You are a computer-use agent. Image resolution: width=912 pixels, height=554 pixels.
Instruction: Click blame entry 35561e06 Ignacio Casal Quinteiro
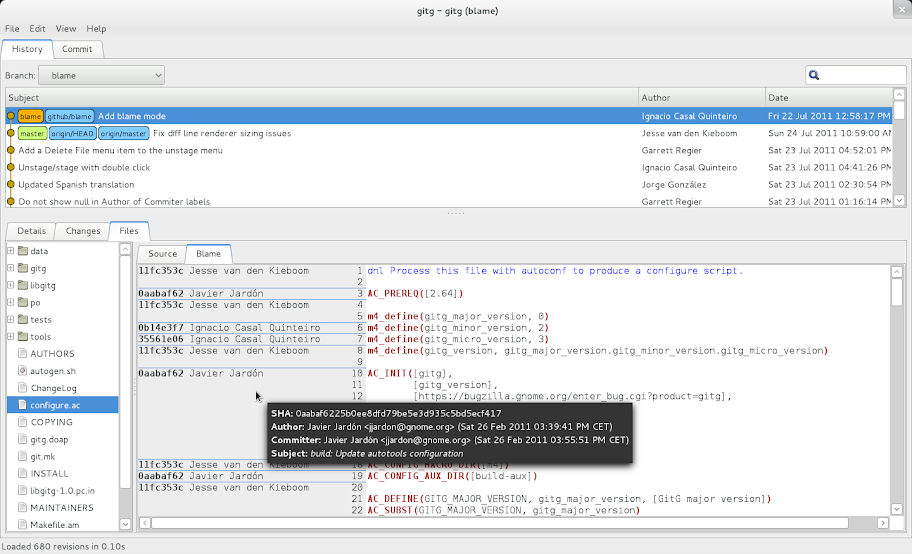(x=229, y=339)
